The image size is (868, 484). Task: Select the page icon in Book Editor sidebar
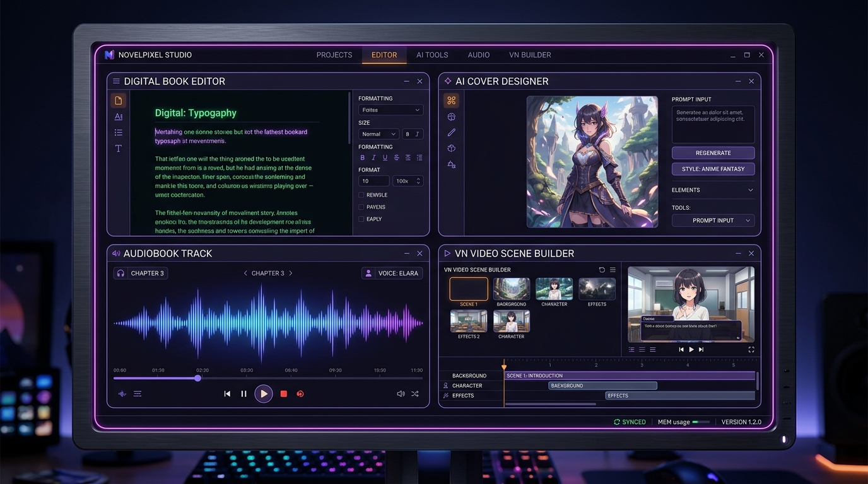point(118,100)
